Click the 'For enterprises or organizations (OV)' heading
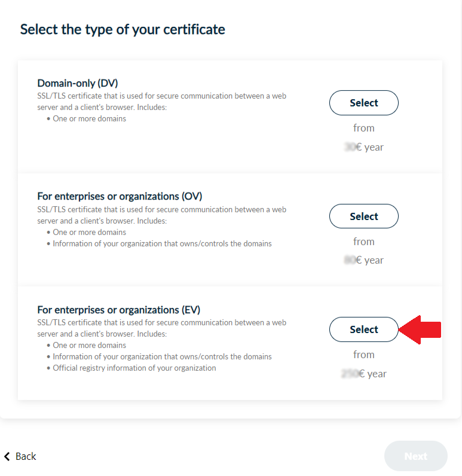Viewport: 462px width, 476px height. point(120,196)
